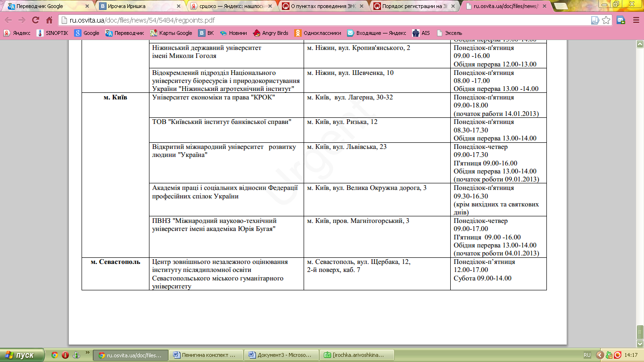Switch to Пенигина конспект Word taskbar window
644x362 pixels.
[x=206, y=355]
